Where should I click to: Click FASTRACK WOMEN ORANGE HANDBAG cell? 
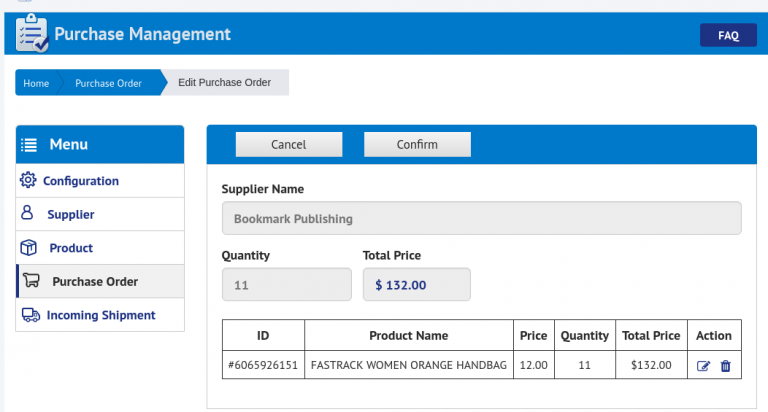click(x=408, y=365)
